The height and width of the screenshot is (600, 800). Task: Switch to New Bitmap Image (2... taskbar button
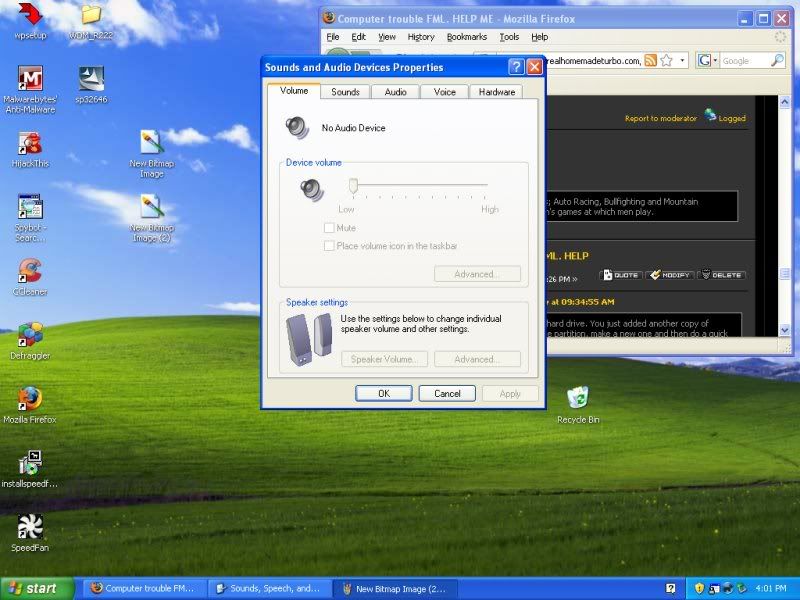point(394,588)
